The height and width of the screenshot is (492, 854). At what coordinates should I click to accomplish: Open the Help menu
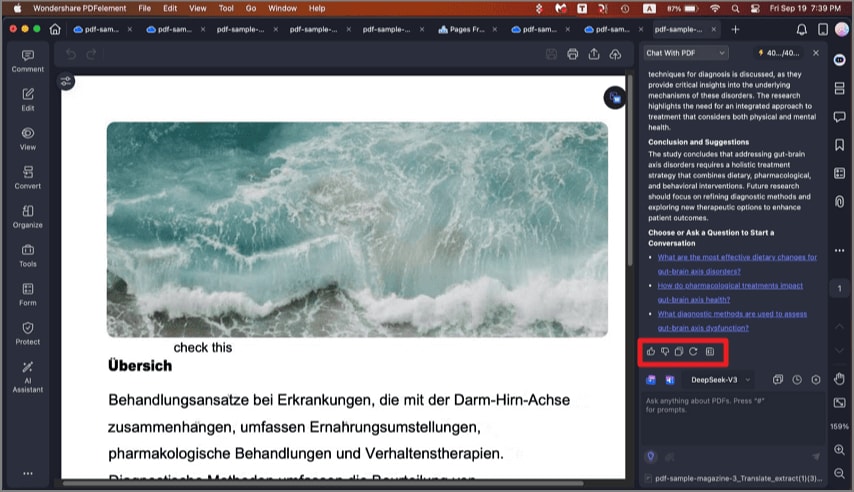[317, 8]
